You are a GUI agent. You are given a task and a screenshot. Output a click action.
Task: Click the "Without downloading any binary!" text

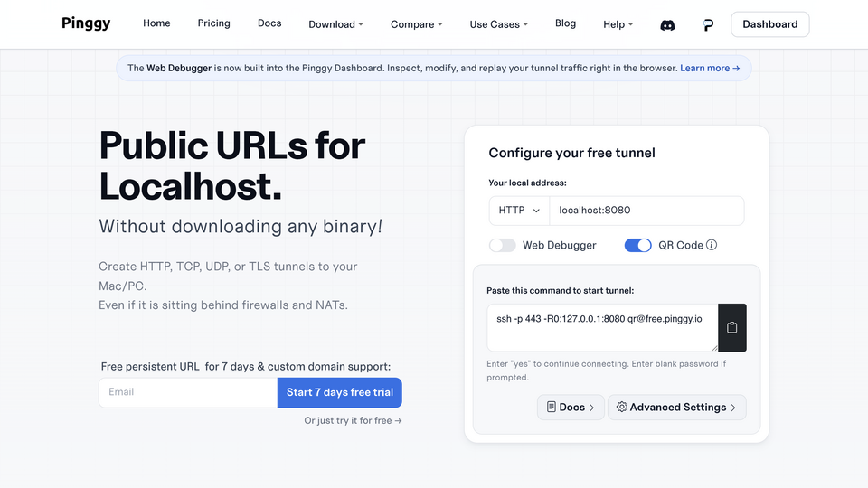[241, 226]
